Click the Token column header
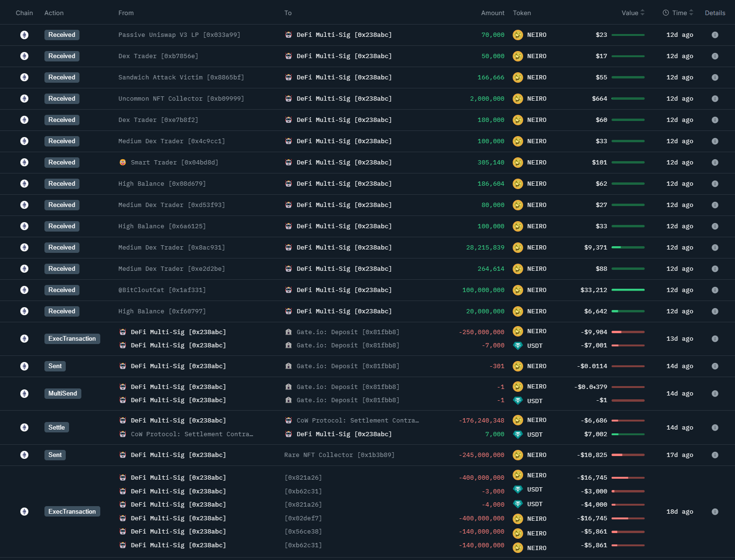735x560 pixels. click(522, 13)
